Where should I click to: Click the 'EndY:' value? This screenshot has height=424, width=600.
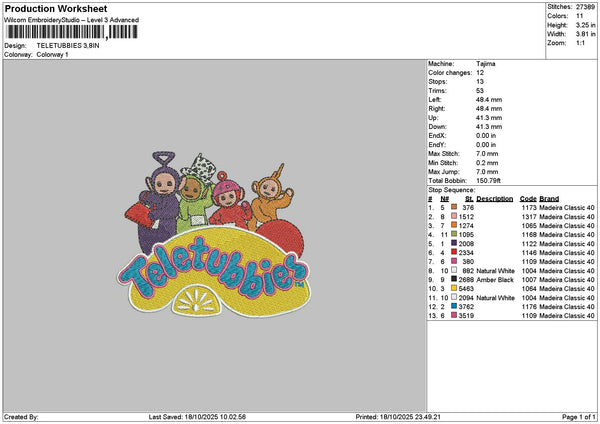486,145
